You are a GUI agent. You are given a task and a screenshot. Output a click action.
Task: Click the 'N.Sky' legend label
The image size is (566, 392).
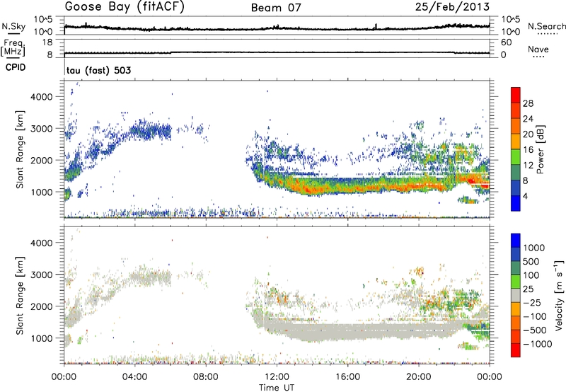click(13, 26)
